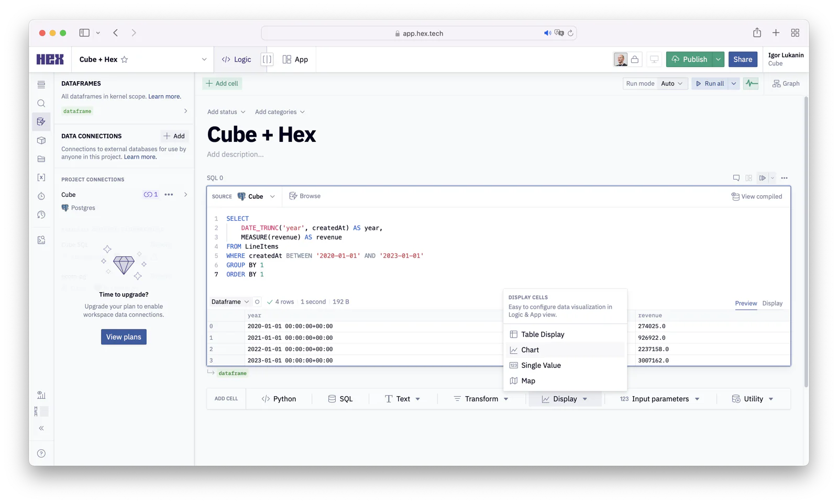Click the comment icon on SQL 0 cell

736,178
